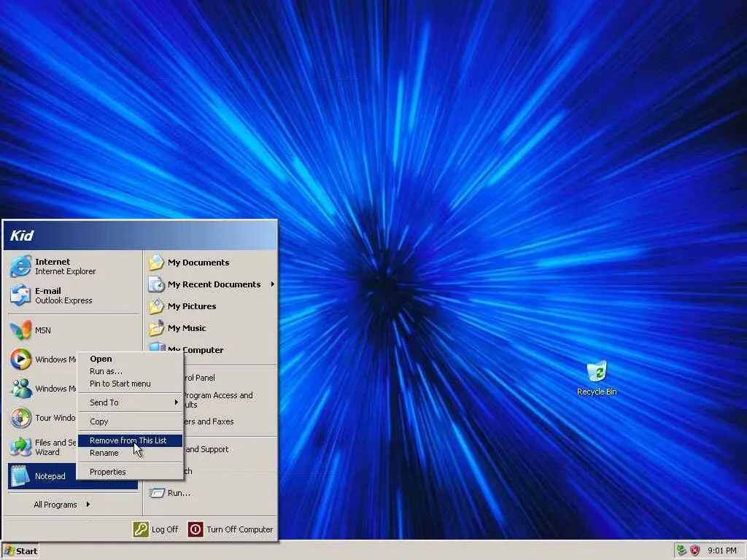
Task: Click the red security shield tray icon
Action: tap(695, 551)
